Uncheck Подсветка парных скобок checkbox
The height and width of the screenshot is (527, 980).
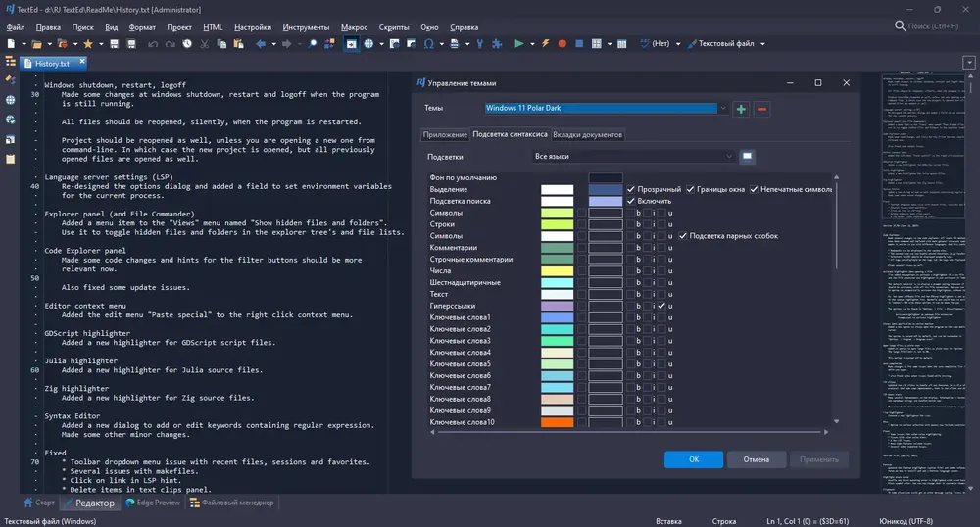682,236
